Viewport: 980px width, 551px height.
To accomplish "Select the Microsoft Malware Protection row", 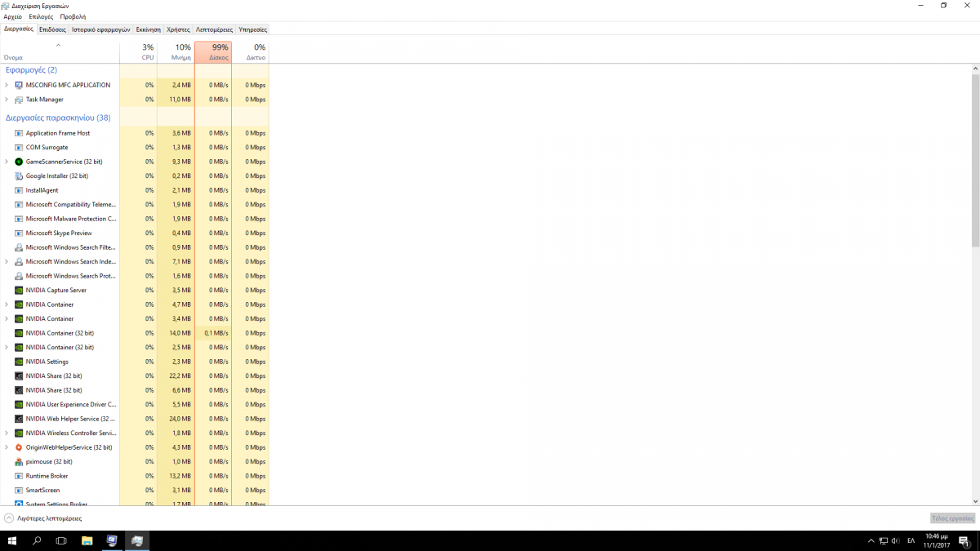I will 135,219.
